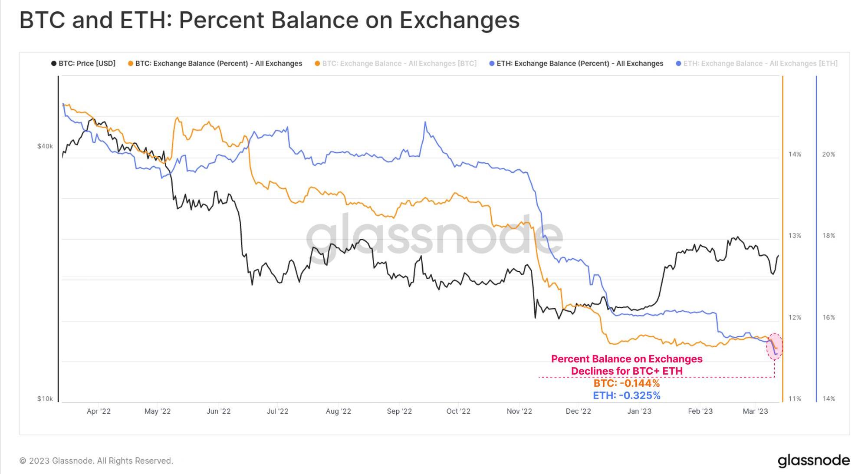The width and height of the screenshot is (868, 474).
Task: Click the blue-axis 20% label
Action: [829, 154]
